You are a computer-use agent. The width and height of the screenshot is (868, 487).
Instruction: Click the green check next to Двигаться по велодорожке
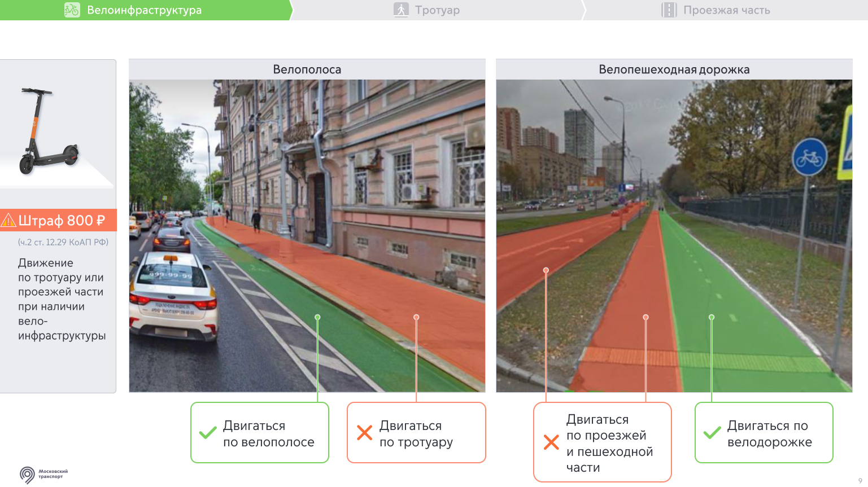coord(712,433)
